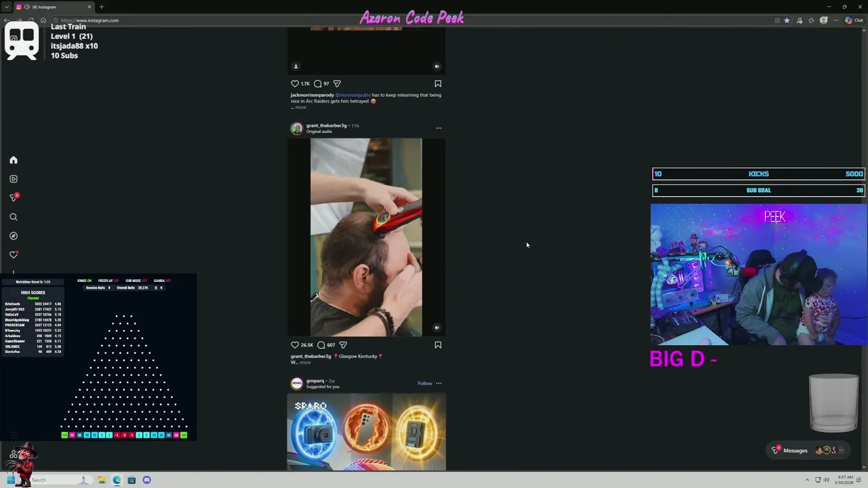Open the floating Messages button
Viewport: 868px width, 488px height.
click(x=809, y=450)
